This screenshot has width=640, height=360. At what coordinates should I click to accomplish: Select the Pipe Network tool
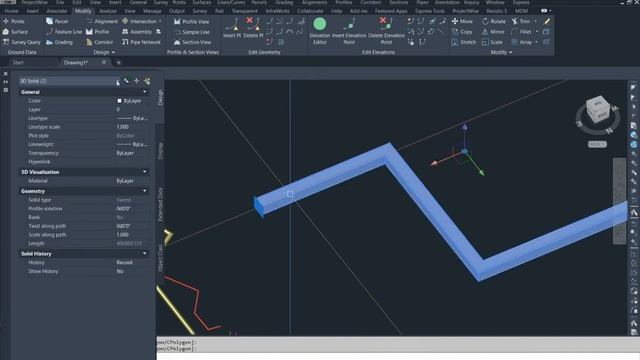(141, 42)
